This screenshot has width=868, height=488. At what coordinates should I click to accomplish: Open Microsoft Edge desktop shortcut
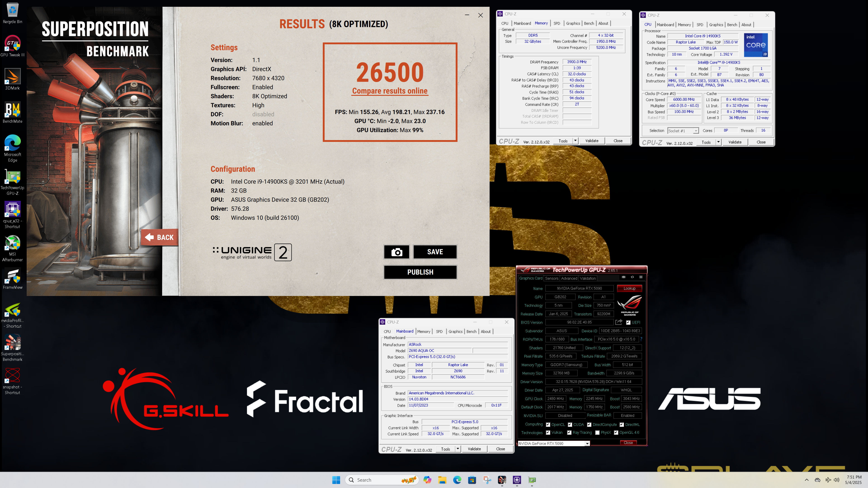point(12,148)
